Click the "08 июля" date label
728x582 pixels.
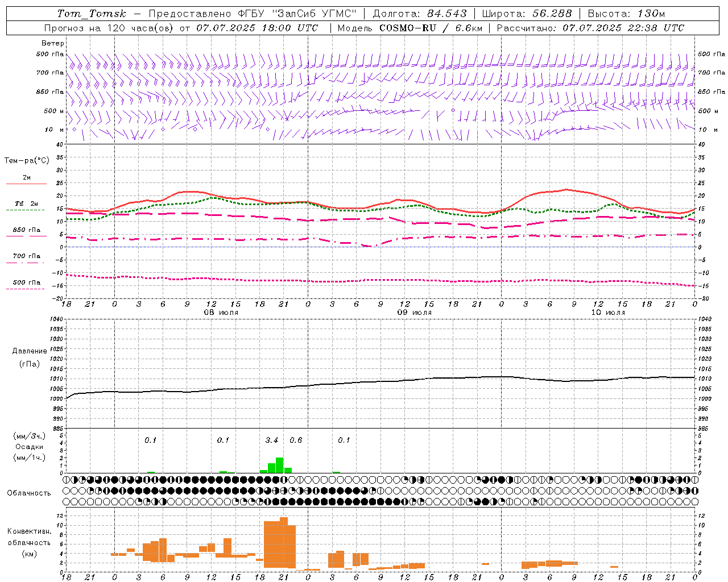point(221,313)
